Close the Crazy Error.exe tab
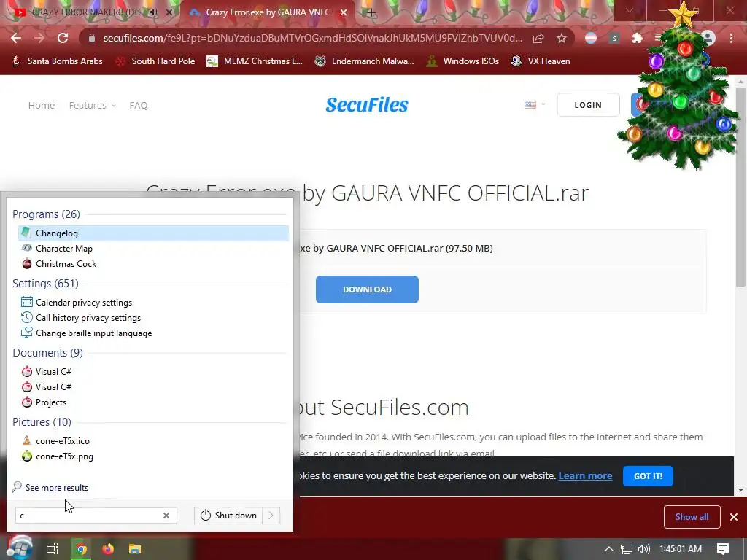Viewport: 747px width, 560px height. (x=344, y=12)
